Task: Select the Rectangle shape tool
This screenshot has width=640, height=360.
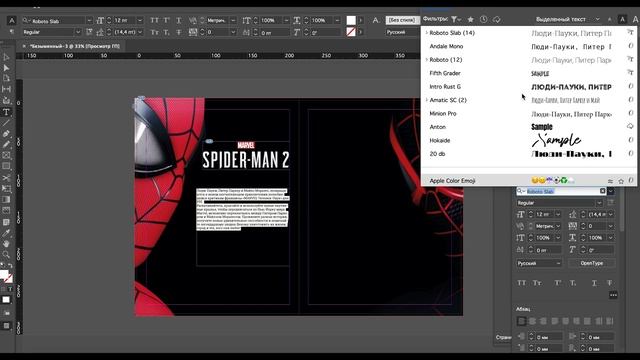Action: pyautogui.click(x=6, y=166)
